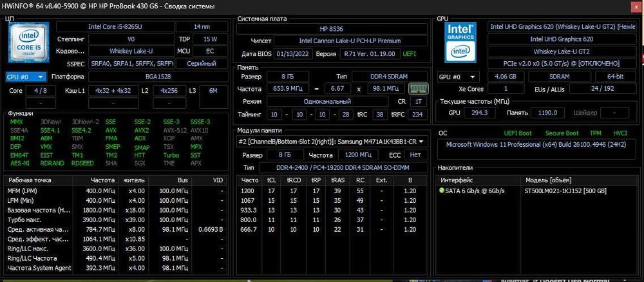The width and height of the screenshot is (644, 282).
Task: Click the Turbo feature flag
Action: [171, 155]
